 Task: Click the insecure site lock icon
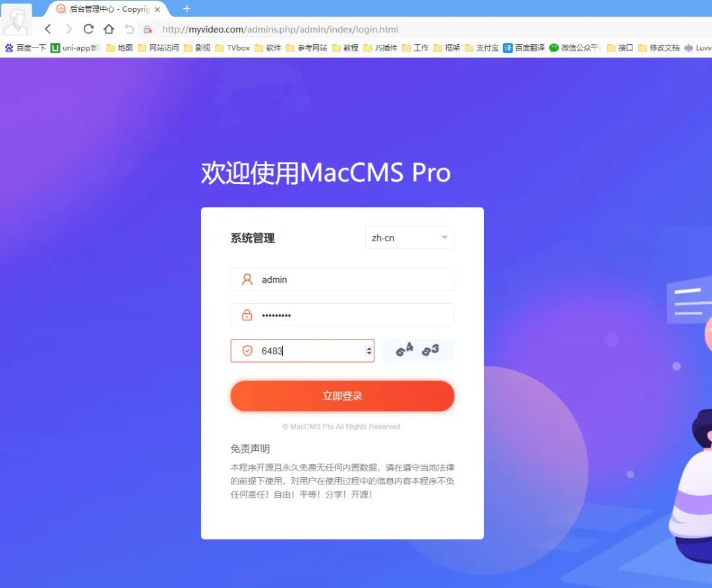(148, 30)
